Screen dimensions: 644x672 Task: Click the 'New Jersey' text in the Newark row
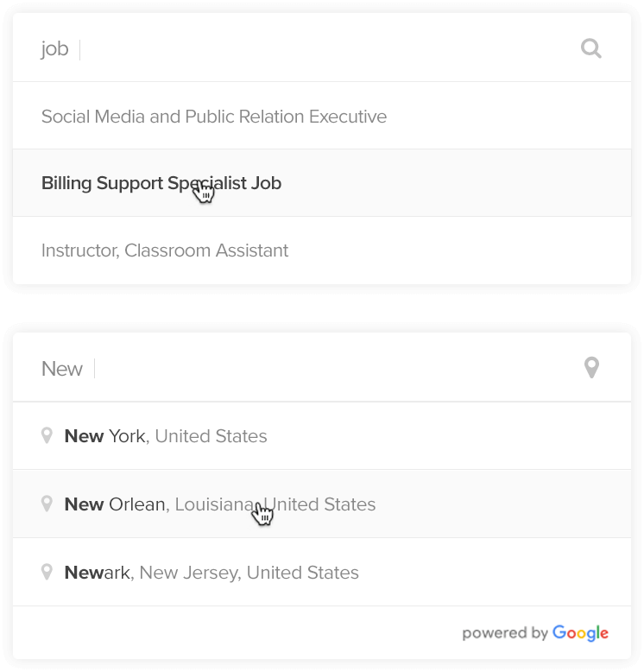coord(188,573)
